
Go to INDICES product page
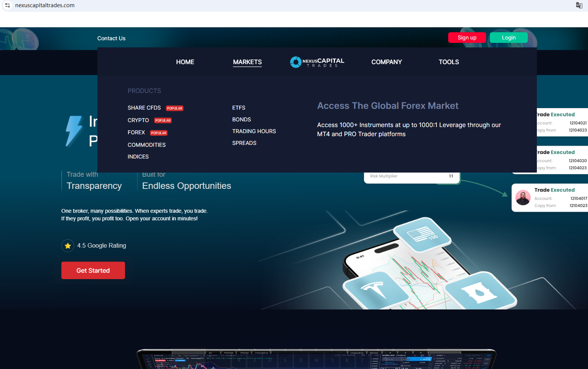[x=138, y=157]
